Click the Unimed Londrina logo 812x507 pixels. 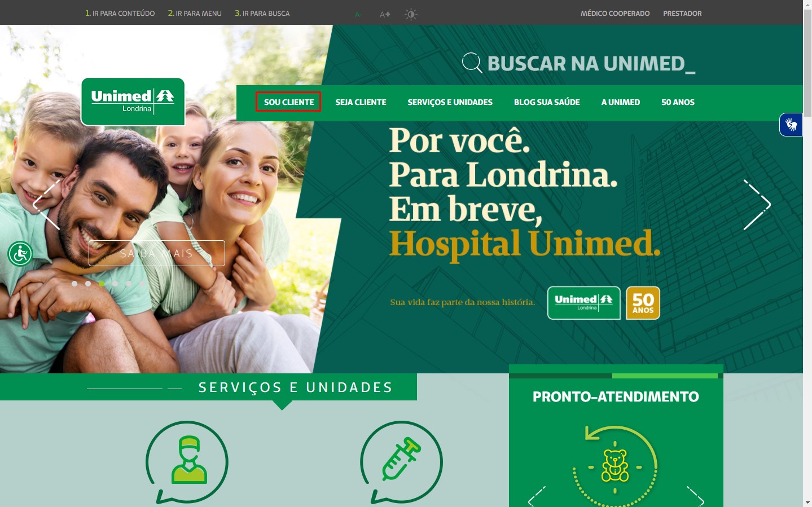133,102
